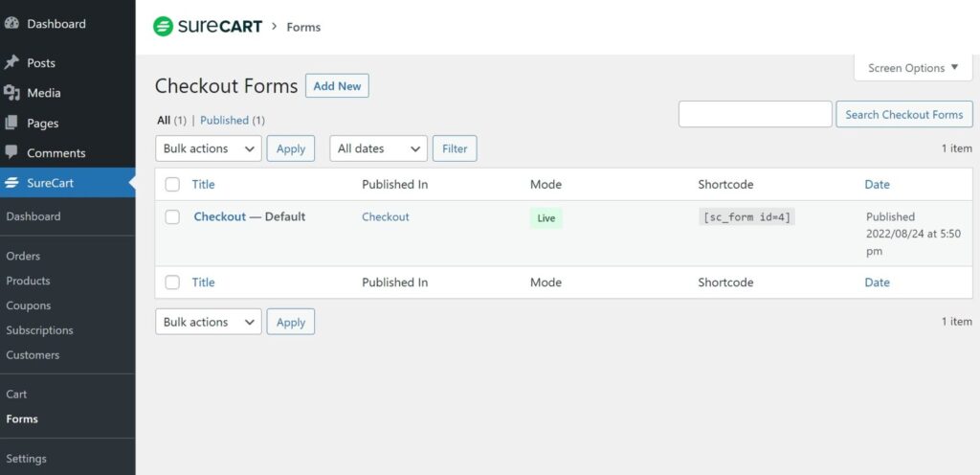Screen dimensions: 980x475
Task: Open the Coupons submenu item
Action: (x=28, y=305)
